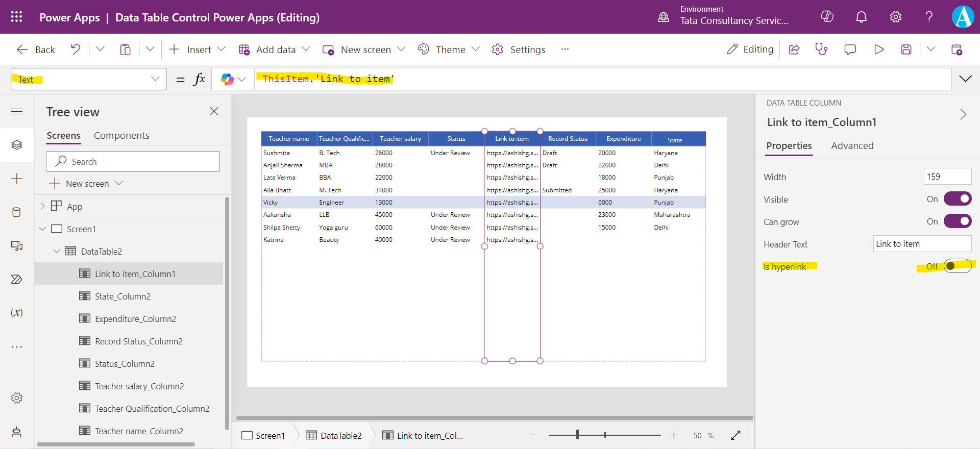Save the app using the disk icon
Viewport: 980px width, 449px height.
tap(906, 49)
